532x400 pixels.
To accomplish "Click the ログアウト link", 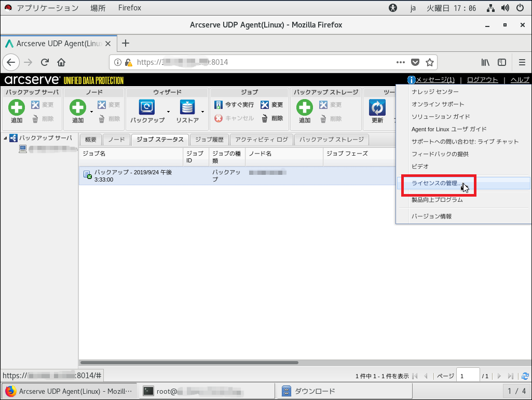I will coord(483,80).
